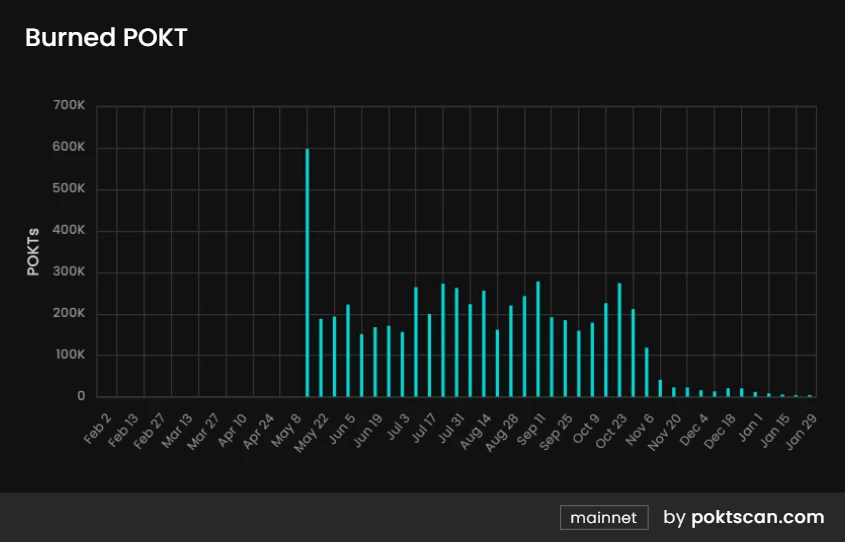The height and width of the screenshot is (542, 845).
Task: Click the poktscan.com link
Action: pos(757,517)
